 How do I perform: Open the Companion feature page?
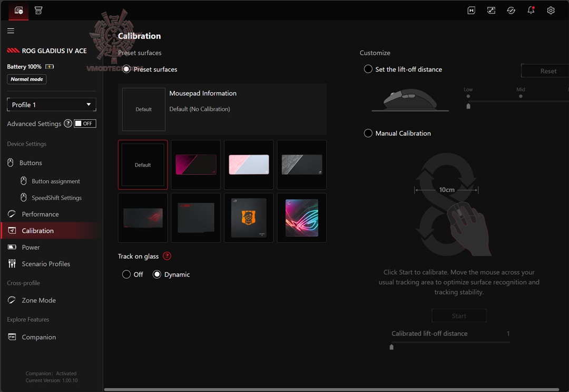click(38, 337)
